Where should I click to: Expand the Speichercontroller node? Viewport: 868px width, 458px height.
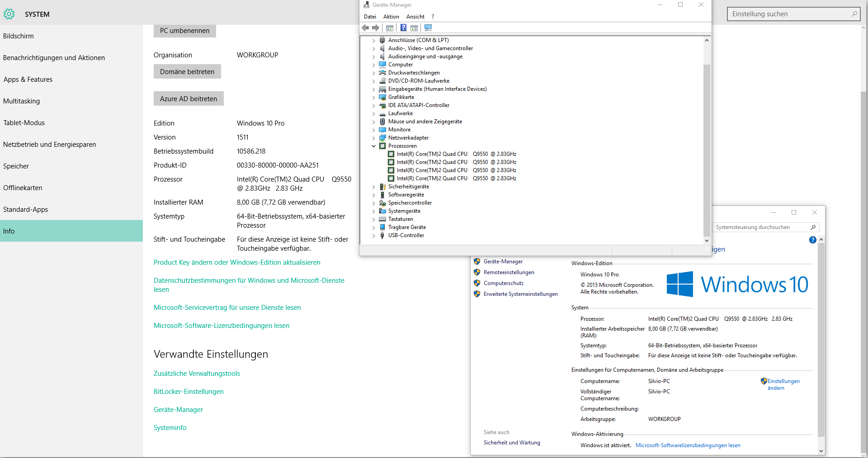tap(373, 203)
